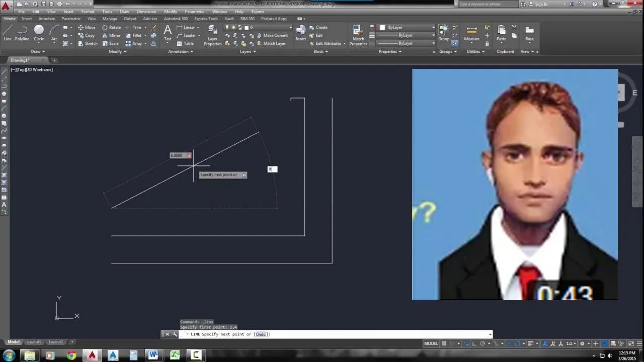Insert a Table from Annotation panel
The image size is (644, 362).
[x=185, y=44]
